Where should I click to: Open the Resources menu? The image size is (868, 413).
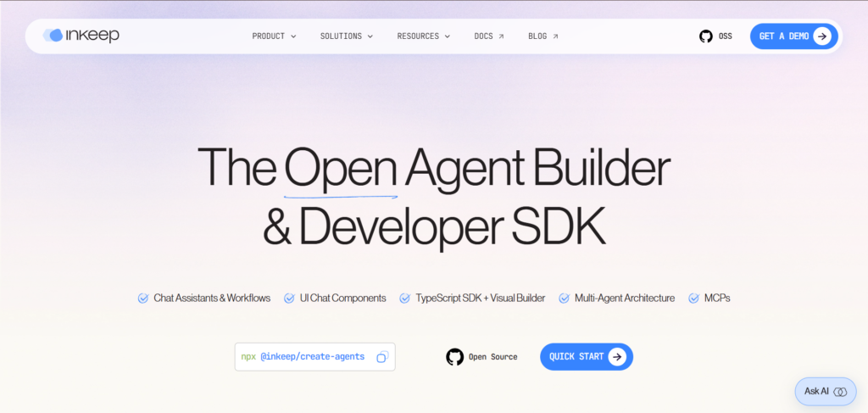pyautogui.click(x=424, y=36)
